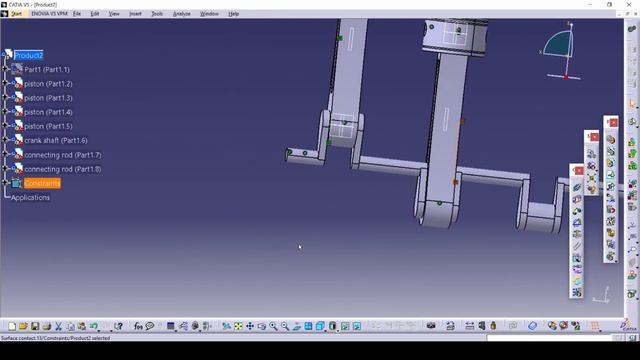Open the File menu

(77, 14)
